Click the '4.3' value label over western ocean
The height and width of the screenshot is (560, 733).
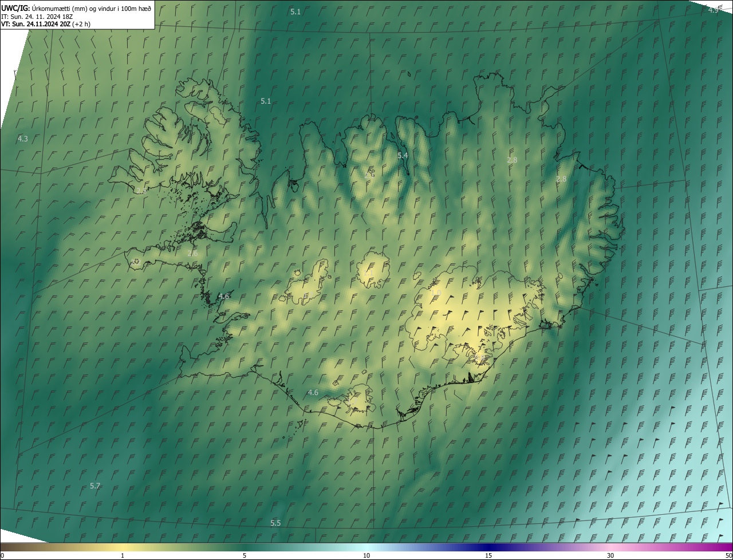pyautogui.click(x=22, y=139)
